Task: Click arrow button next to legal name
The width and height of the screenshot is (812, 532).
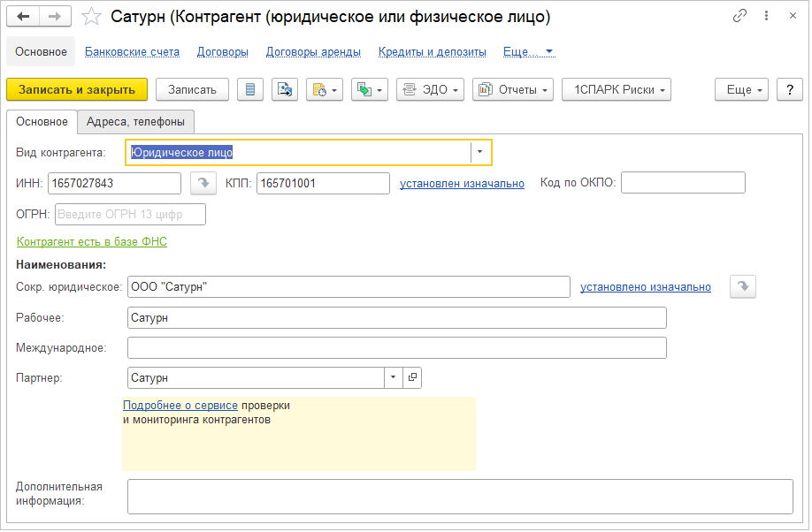Action: pos(742,286)
